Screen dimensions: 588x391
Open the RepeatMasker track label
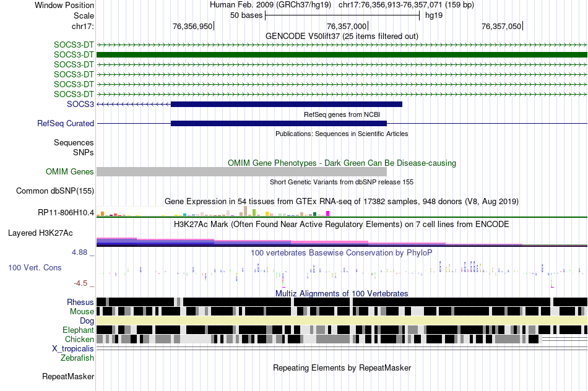click(x=68, y=376)
